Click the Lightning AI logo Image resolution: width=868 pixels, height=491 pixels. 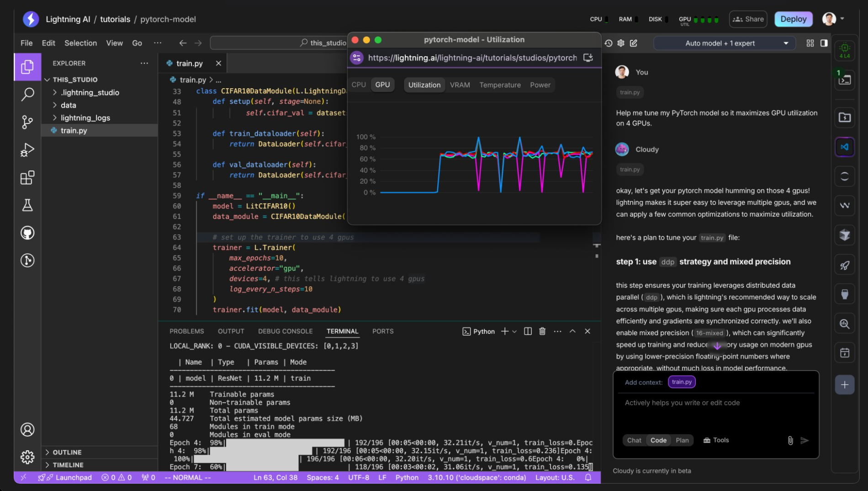pos(31,19)
